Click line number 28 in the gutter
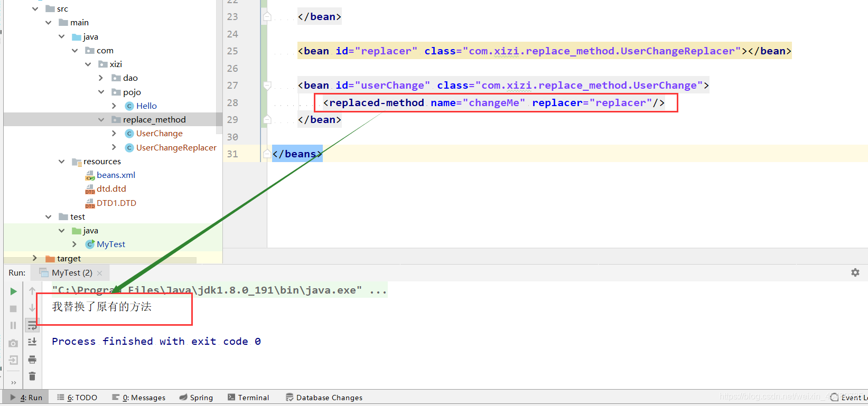This screenshot has height=406, width=868. click(232, 102)
